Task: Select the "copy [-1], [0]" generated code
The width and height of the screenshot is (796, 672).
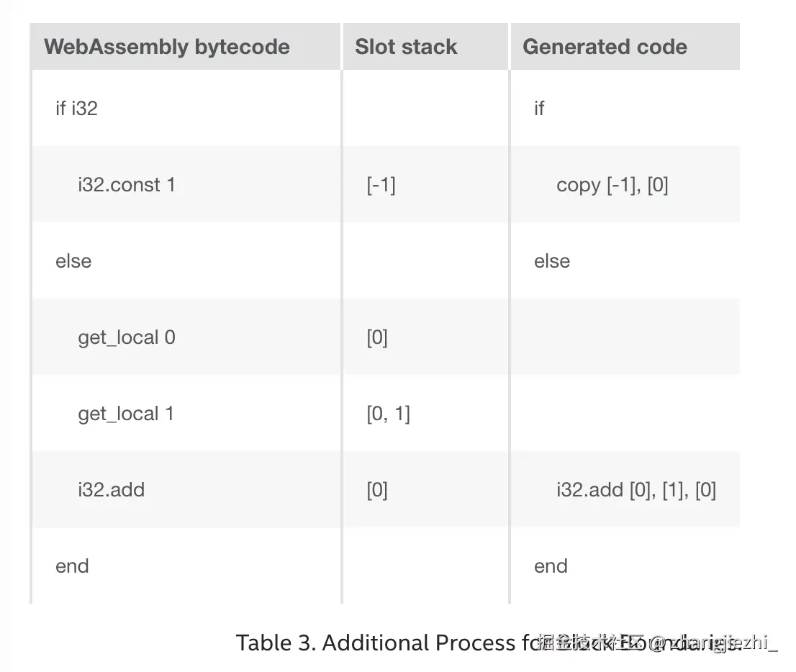Action: tap(612, 185)
